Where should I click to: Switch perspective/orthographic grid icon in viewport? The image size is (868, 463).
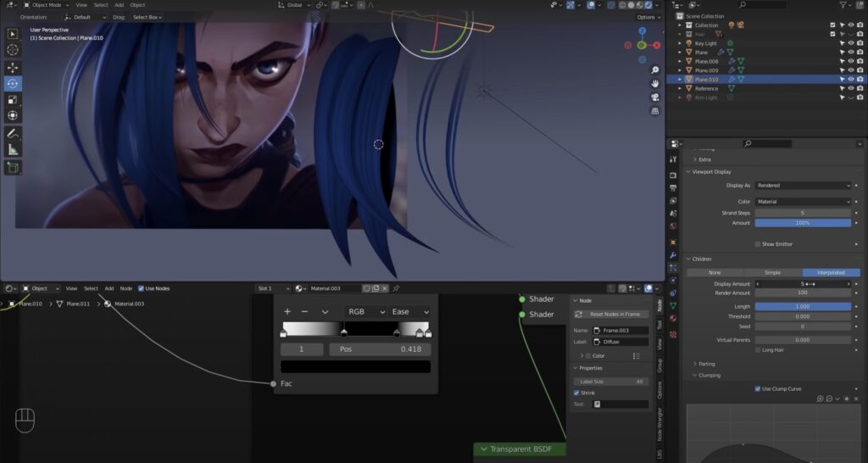click(x=655, y=111)
